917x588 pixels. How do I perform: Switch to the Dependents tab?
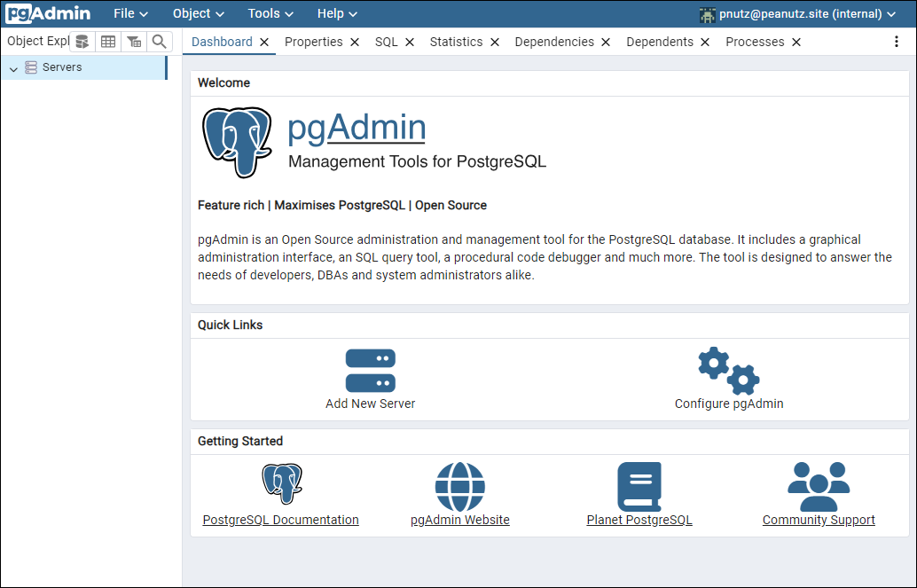(x=660, y=42)
